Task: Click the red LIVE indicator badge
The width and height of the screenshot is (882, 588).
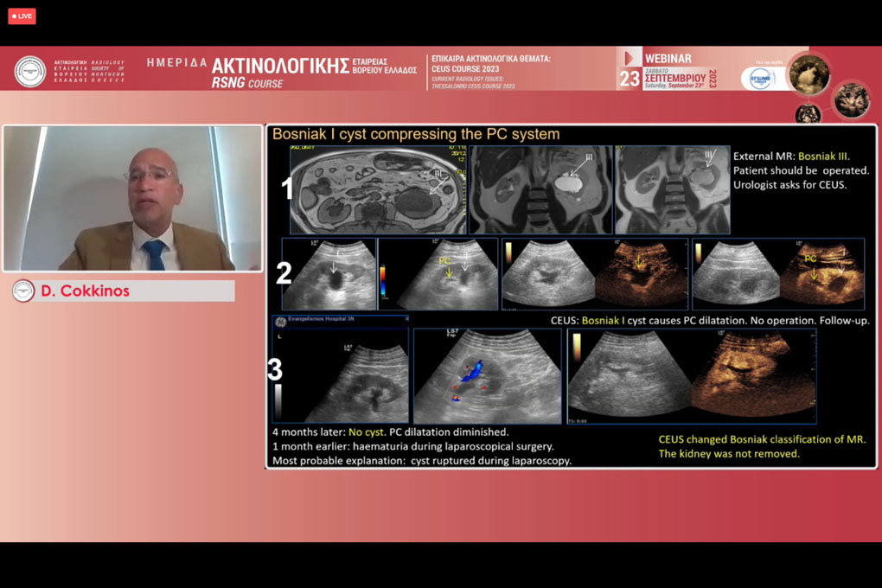Action: [22, 16]
